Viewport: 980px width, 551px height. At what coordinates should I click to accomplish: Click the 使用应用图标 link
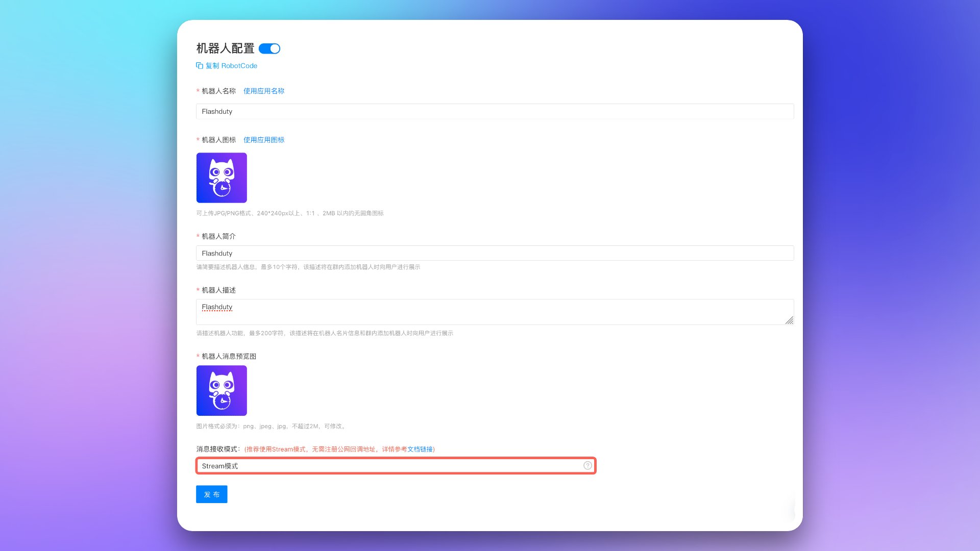point(264,140)
